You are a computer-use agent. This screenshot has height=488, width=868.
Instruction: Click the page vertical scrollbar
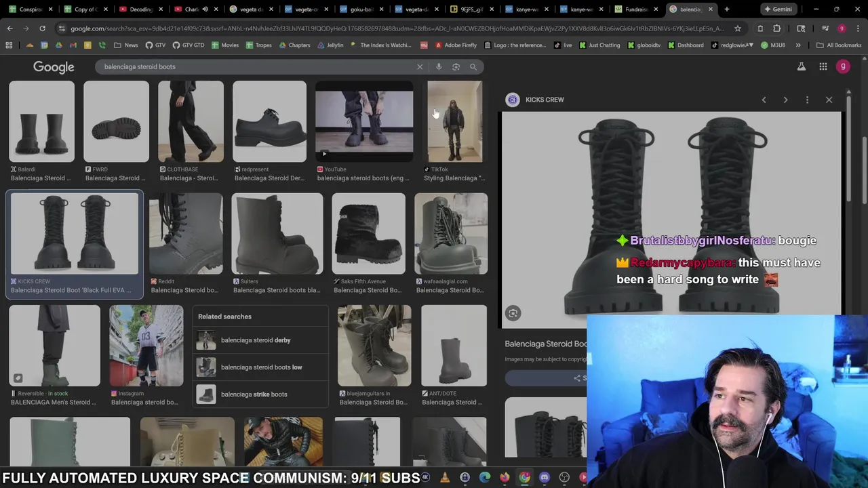click(x=865, y=169)
